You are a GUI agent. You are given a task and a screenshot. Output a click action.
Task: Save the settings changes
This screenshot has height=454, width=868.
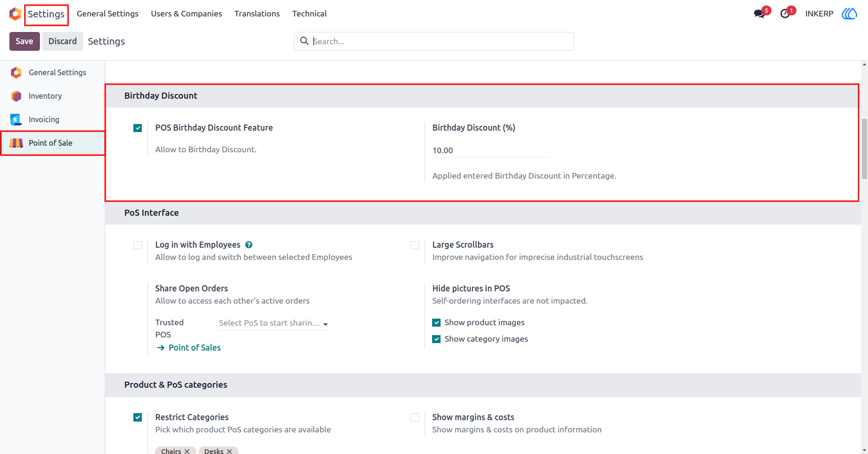click(x=24, y=41)
